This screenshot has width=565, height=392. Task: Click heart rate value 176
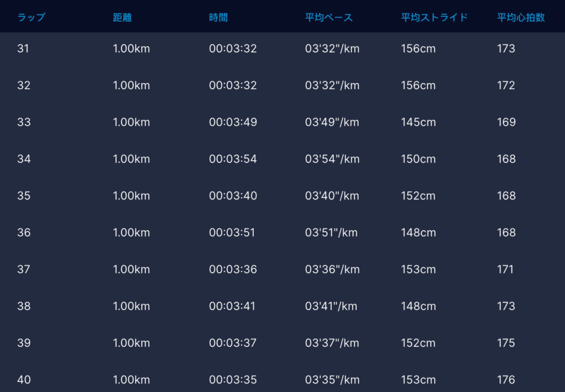pos(506,380)
